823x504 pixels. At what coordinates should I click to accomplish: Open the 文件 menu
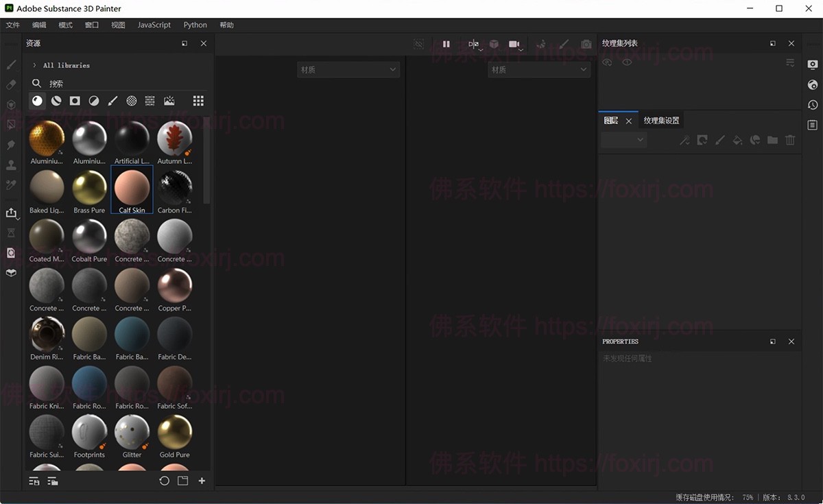click(13, 25)
